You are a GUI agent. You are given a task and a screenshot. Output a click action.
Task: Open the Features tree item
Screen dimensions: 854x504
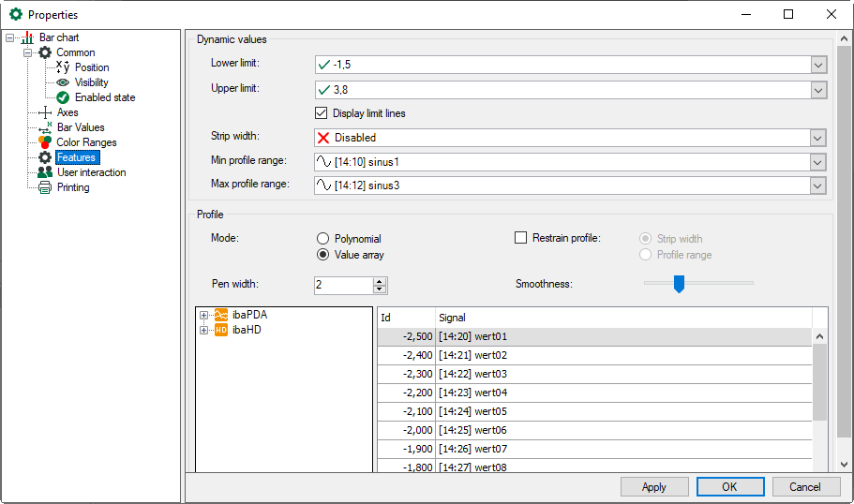[76, 157]
